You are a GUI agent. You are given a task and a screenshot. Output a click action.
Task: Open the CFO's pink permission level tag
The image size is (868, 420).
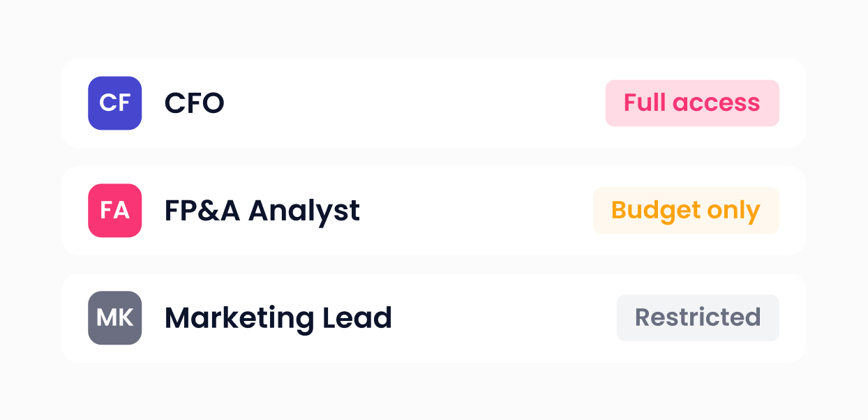point(691,103)
